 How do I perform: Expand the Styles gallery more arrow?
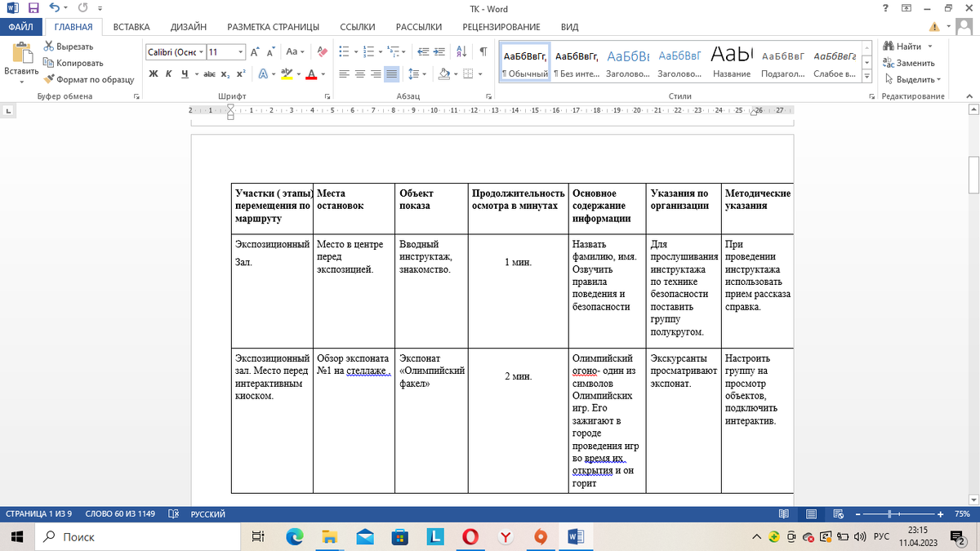pos(866,77)
